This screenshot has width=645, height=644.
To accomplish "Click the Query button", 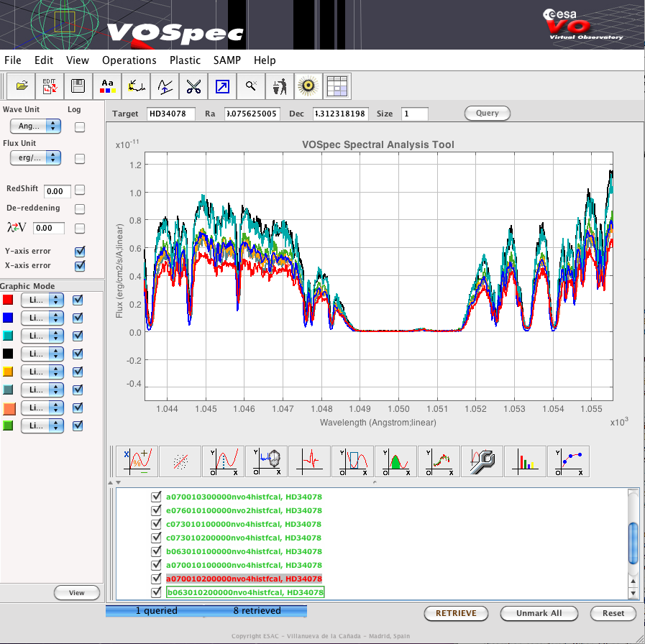I will 487,113.
